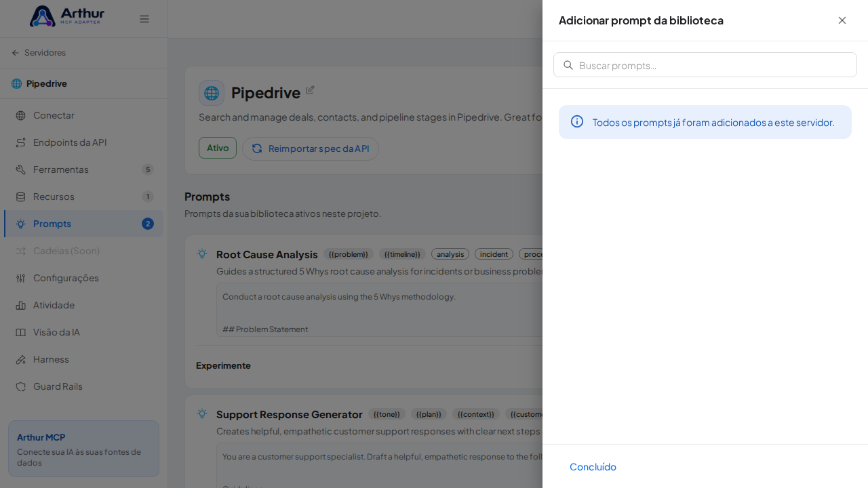Click the Conectar globe icon
The image size is (868, 488).
(21, 115)
